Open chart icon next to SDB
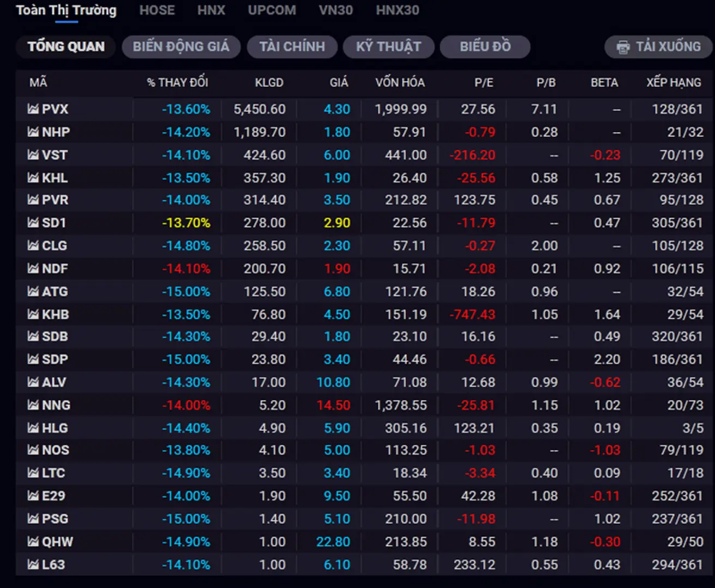Screen dimensions: 715x588 33,336
